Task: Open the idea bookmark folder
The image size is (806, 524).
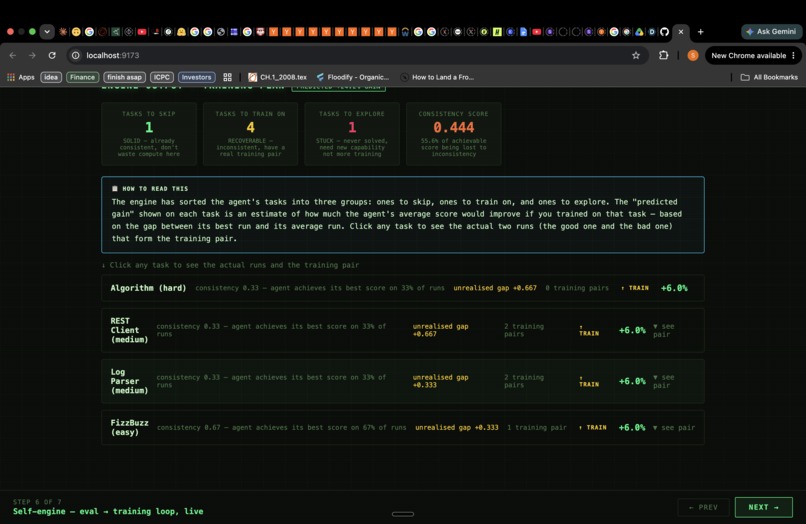Action: (x=51, y=77)
